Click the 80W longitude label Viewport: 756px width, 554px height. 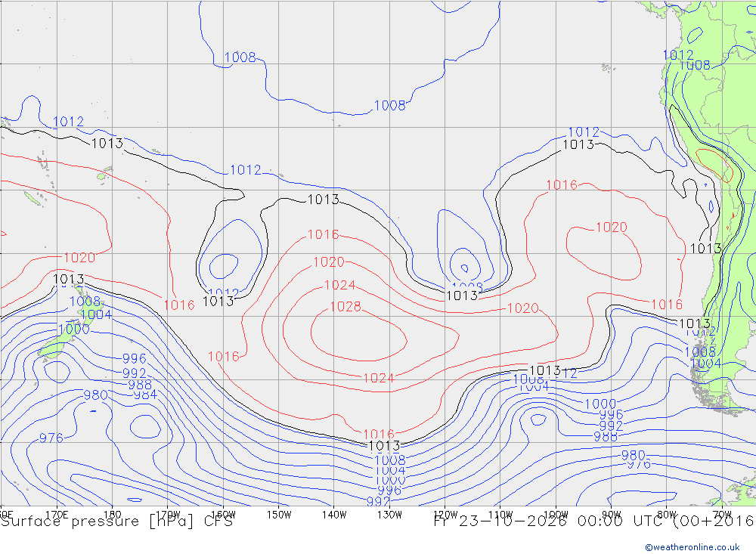(x=667, y=515)
